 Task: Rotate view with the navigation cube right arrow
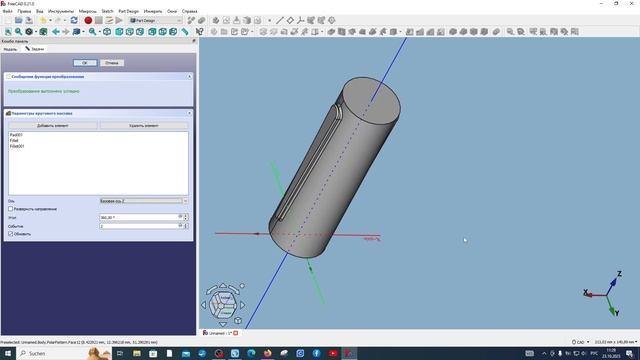[x=243, y=304]
